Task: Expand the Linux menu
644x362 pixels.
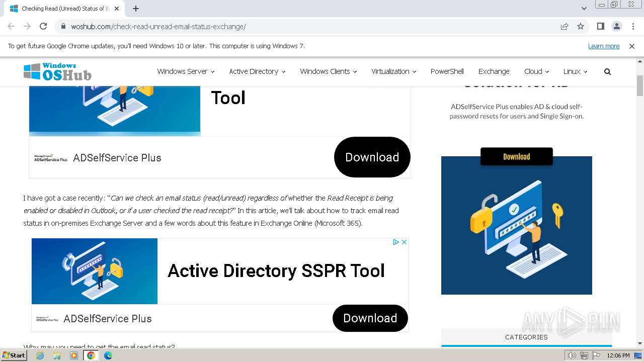Action: pyautogui.click(x=575, y=71)
